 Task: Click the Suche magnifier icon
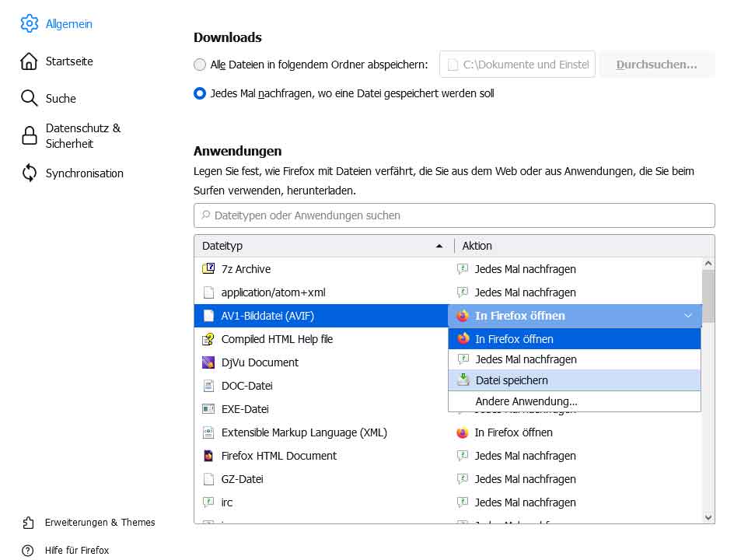[x=29, y=98]
